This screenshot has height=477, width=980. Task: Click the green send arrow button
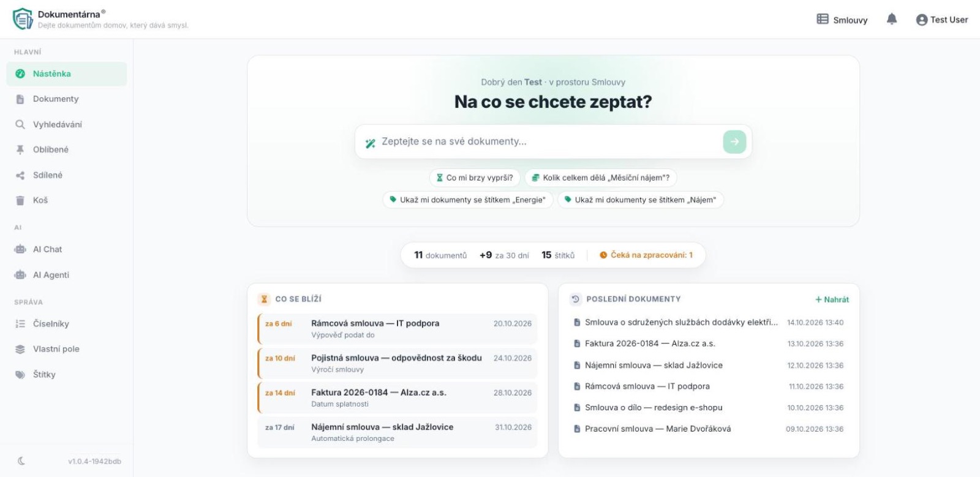(x=734, y=142)
